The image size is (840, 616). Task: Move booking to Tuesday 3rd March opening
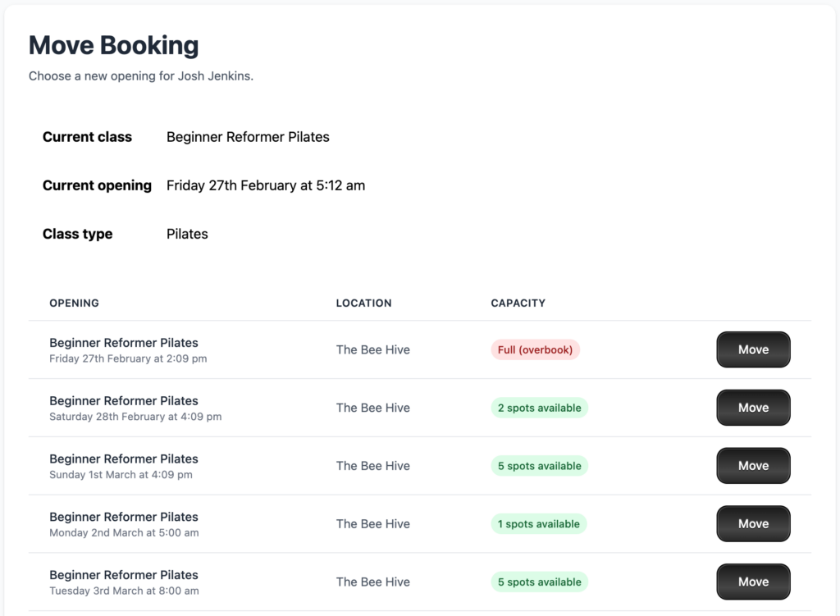tap(753, 582)
